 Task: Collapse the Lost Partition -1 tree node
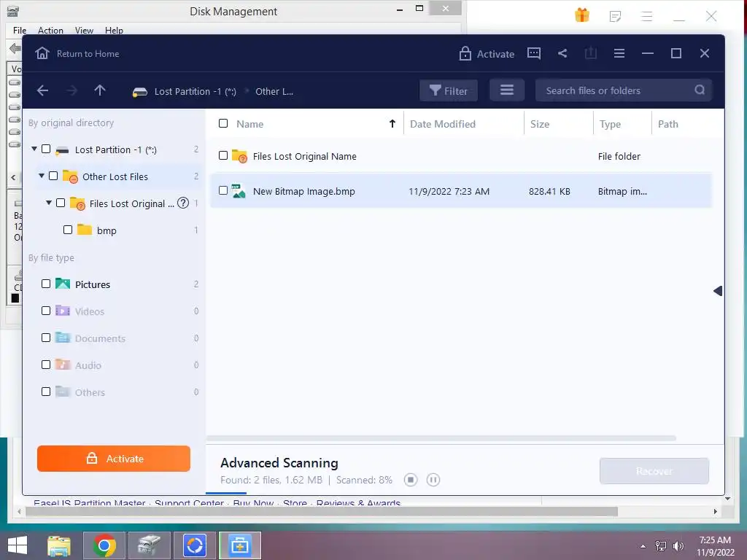click(34, 149)
